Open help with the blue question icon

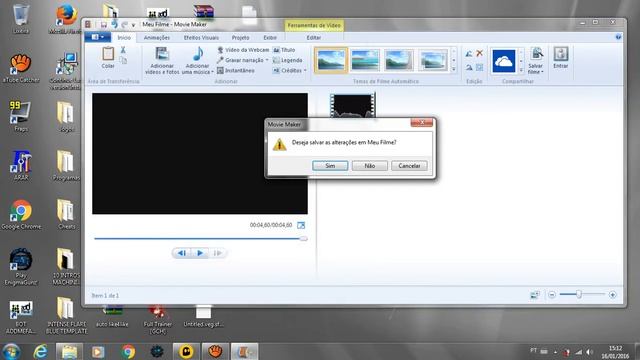618,37
